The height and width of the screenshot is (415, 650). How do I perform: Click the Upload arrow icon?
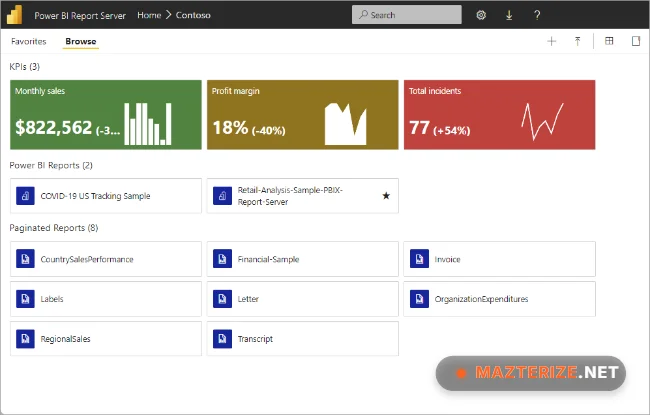point(577,41)
